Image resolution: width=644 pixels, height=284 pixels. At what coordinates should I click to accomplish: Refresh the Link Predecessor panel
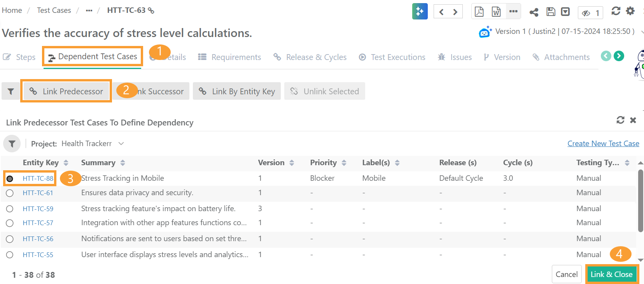tap(620, 120)
